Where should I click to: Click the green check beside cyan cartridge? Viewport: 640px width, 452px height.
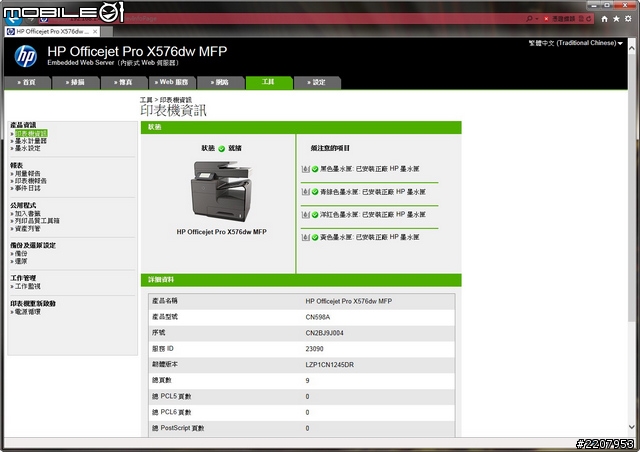(315, 192)
